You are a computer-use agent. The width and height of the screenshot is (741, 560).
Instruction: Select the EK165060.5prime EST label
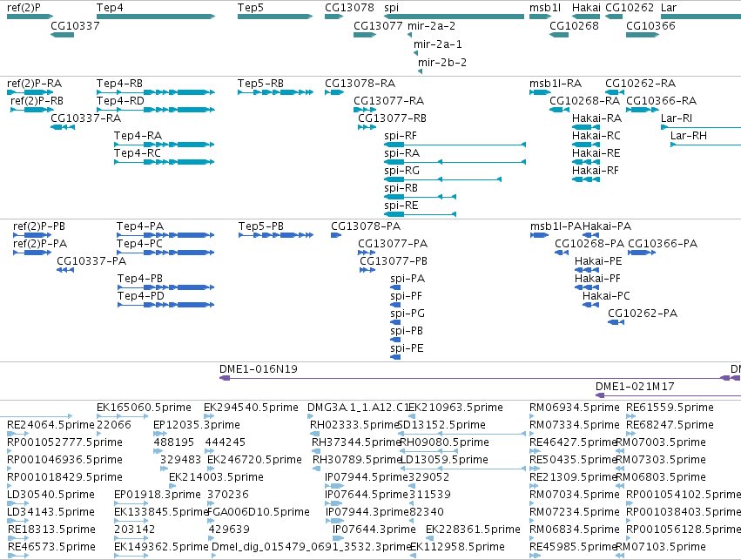pos(145,408)
